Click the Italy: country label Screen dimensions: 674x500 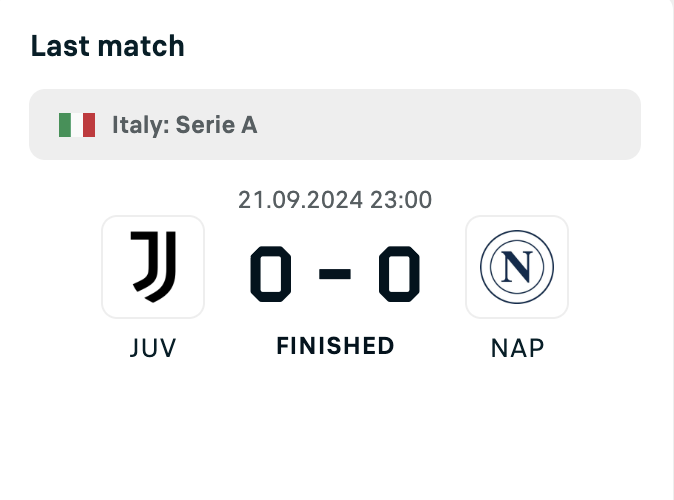[x=141, y=125]
